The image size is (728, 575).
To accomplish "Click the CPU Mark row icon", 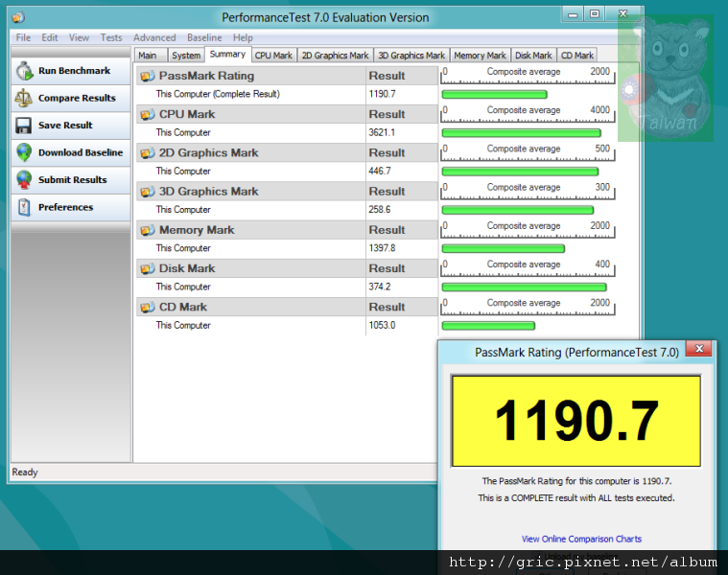I will pyautogui.click(x=148, y=115).
